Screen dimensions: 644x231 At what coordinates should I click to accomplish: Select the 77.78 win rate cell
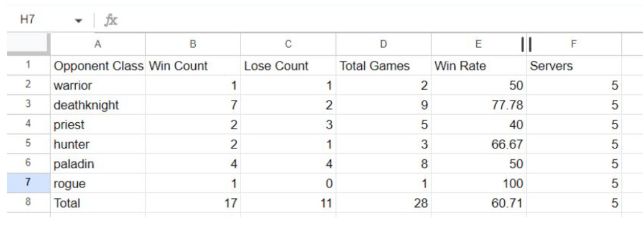(479, 104)
